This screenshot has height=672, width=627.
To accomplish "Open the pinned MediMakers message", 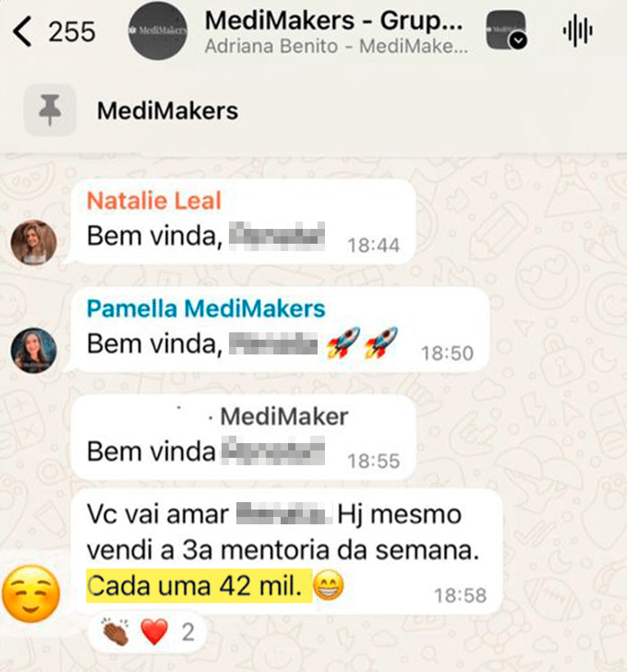I will point(167,111).
